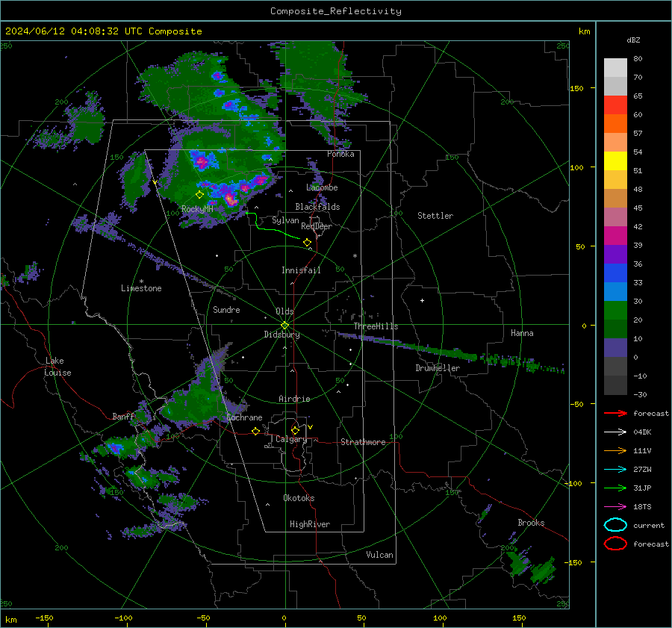Image resolution: width=672 pixels, height=628 pixels.
Task: Click the 31JP legend text
Action: point(642,488)
